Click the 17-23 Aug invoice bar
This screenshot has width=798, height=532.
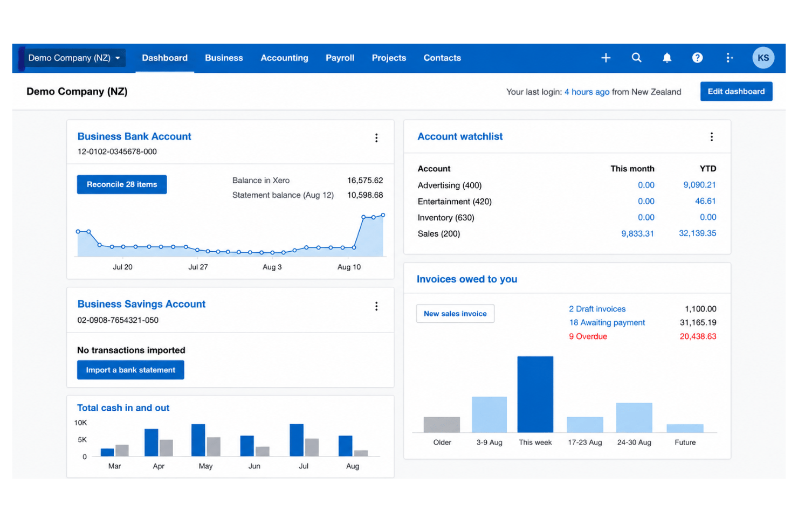[x=585, y=424]
